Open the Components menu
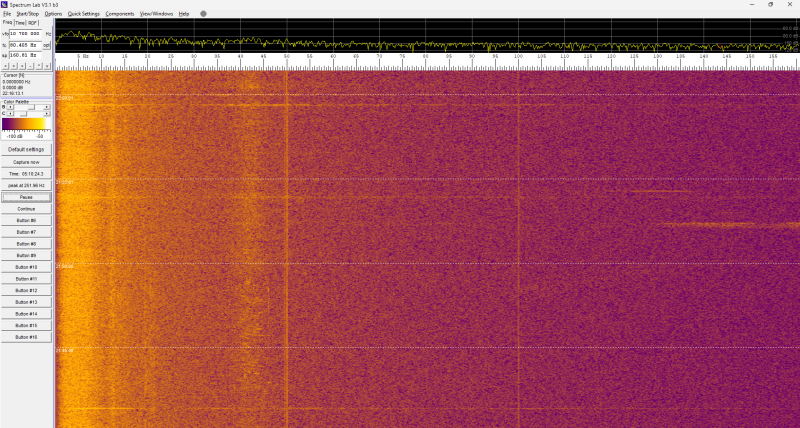This screenshot has height=428, width=800. pyautogui.click(x=120, y=14)
